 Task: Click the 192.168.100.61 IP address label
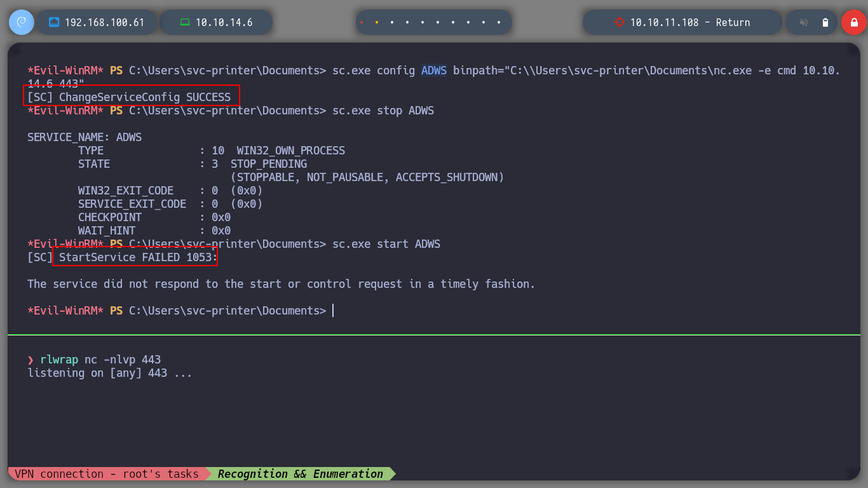pos(104,22)
